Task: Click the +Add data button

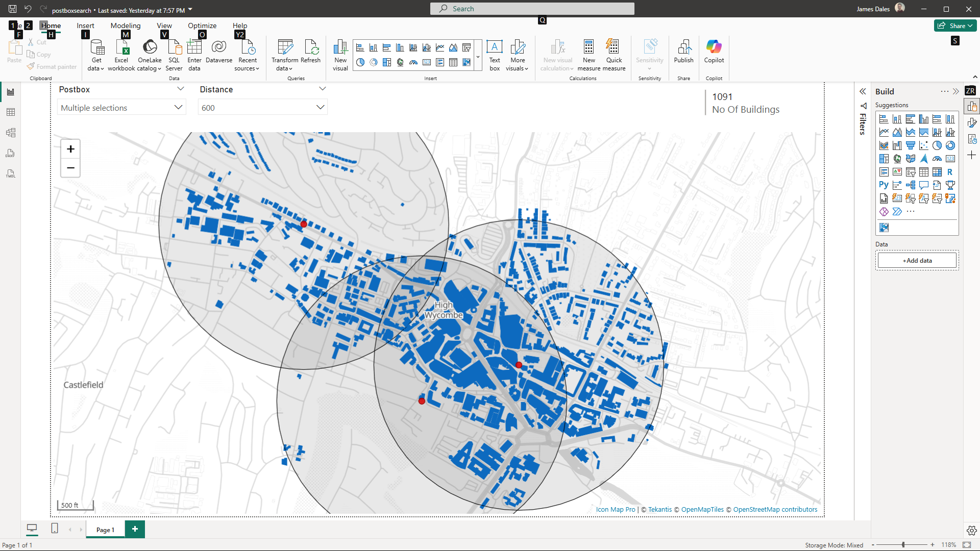Action: (917, 261)
